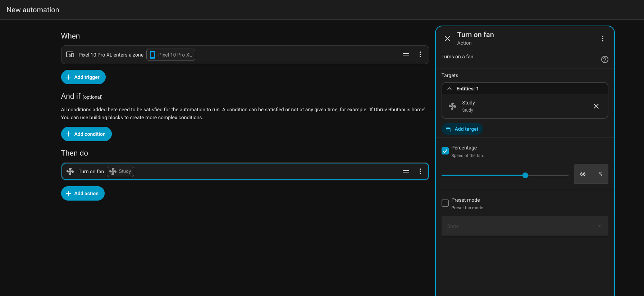
Task: Collapse the Entities: 1 target list
Action: point(449,89)
